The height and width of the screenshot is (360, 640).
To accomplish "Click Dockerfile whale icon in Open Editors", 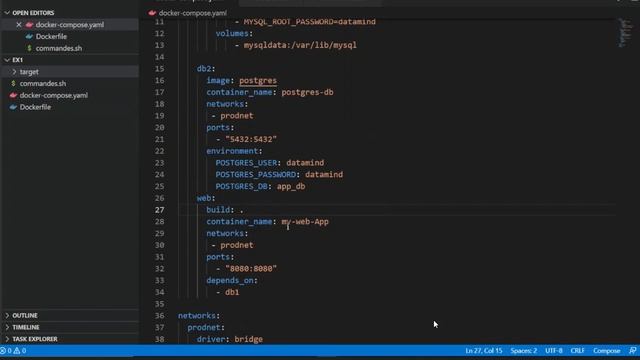I will [x=29, y=37].
